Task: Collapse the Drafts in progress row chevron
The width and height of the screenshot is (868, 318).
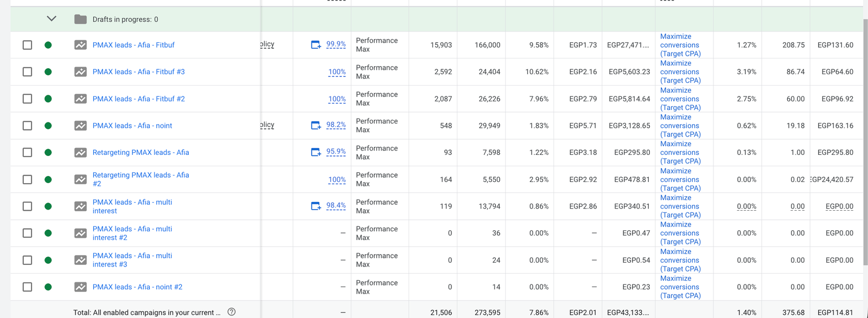Action: point(52,19)
